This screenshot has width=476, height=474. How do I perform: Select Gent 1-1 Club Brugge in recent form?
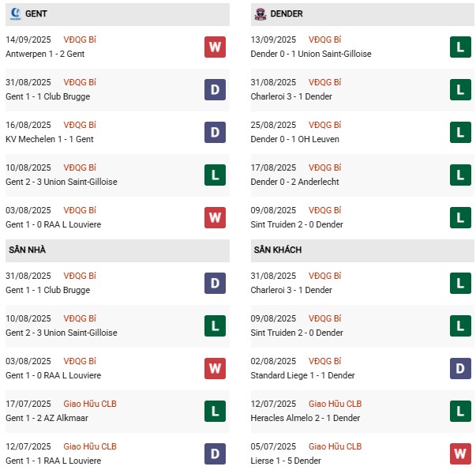[x=47, y=96]
